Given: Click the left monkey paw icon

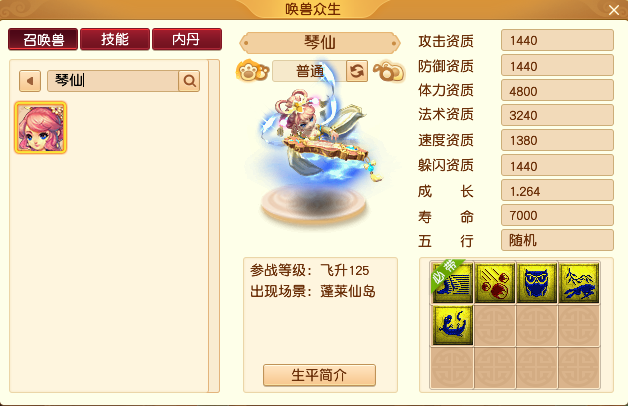Looking at the screenshot, I should (253, 71).
